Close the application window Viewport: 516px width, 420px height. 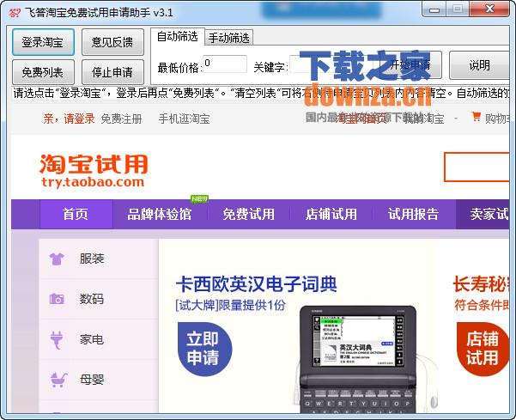coord(489,9)
